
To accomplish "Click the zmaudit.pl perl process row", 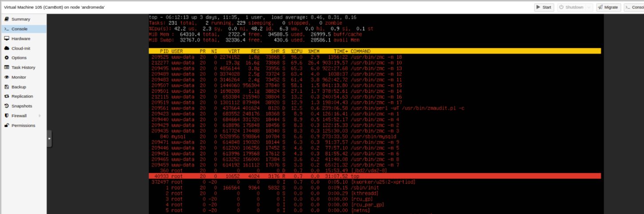I will (x=375, y=108).
